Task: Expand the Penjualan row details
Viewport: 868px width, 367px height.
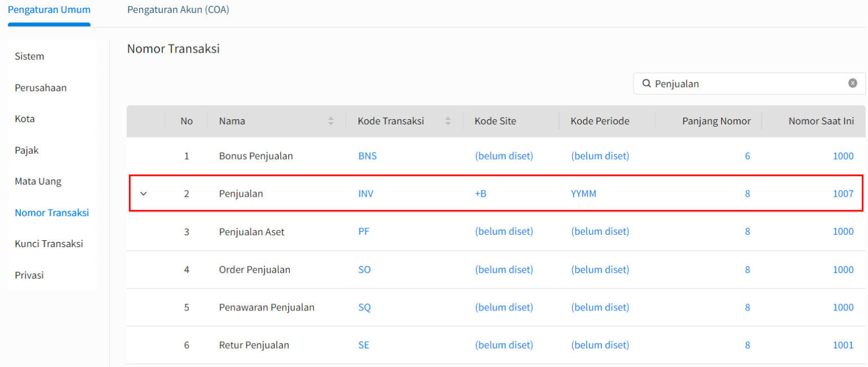Action: [144, 193]
